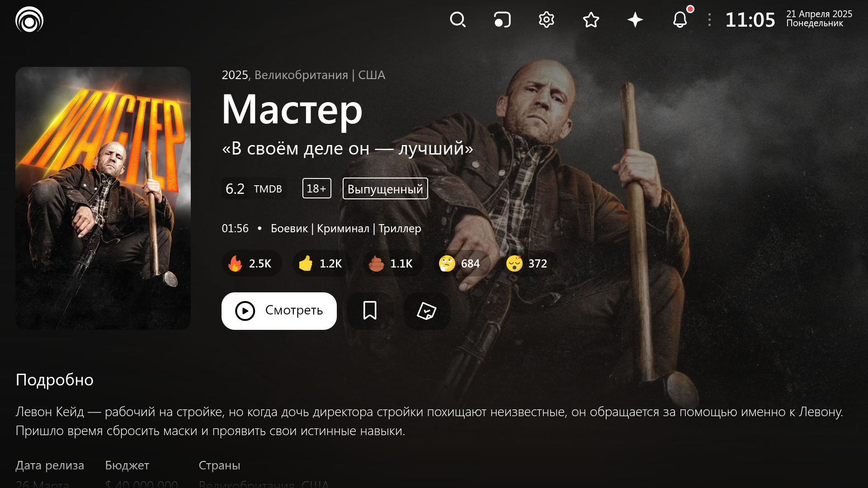Click the four-point sparkle icon
This screenshot has height=488, width=868.
pos(635,20)
